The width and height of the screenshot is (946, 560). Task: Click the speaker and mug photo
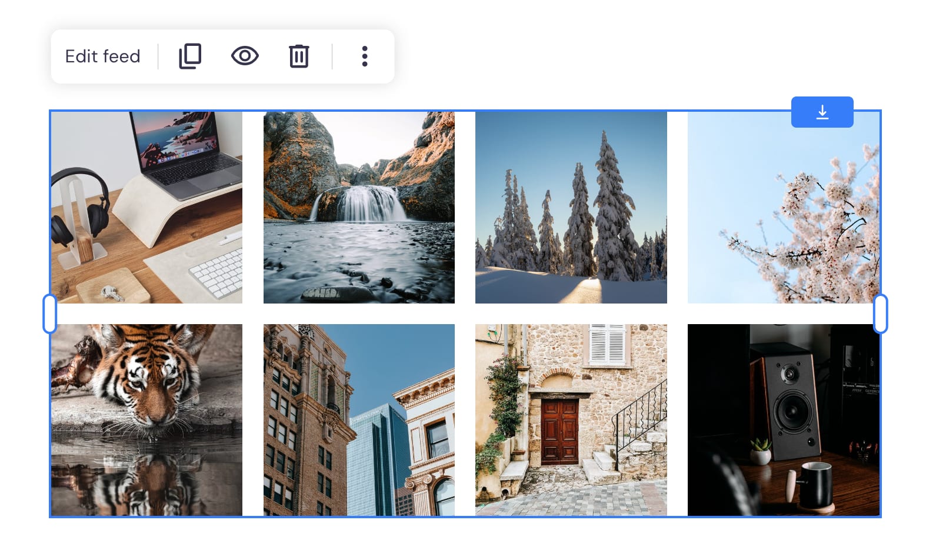tap(782, 419)
